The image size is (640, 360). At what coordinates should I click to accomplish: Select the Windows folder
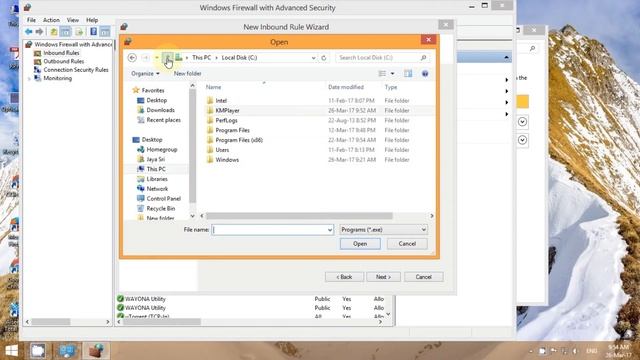[x=227, y=160]
